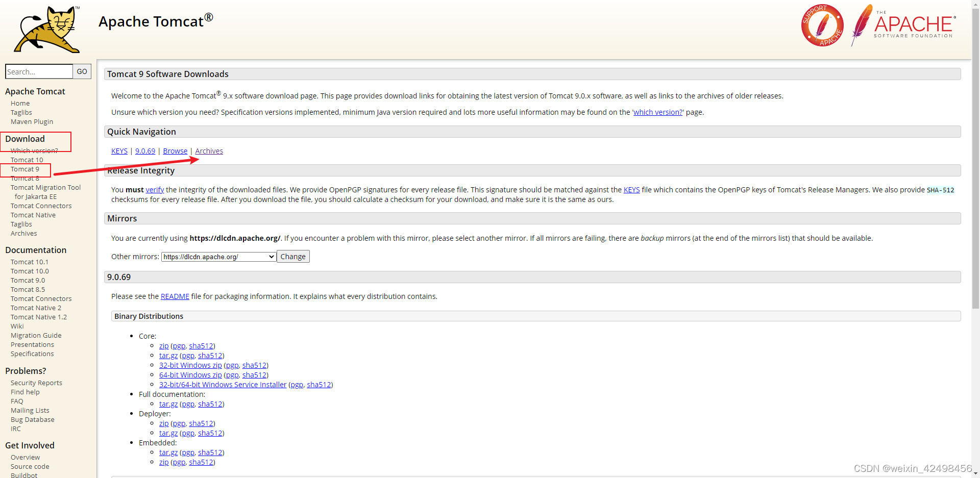The image size is (980, 478).
Task: Open the Other mirrors dropdown
Action: pyautogui.click(x=218, y=257)
